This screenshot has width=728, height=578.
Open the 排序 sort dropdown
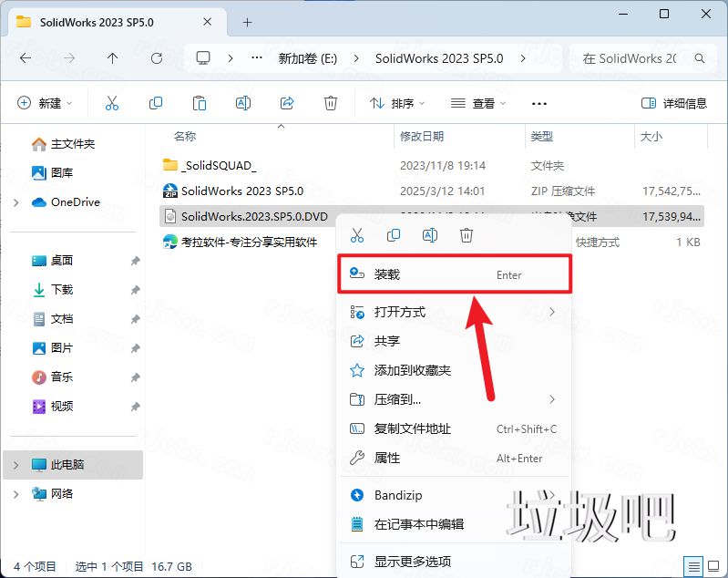coord(397,103)
